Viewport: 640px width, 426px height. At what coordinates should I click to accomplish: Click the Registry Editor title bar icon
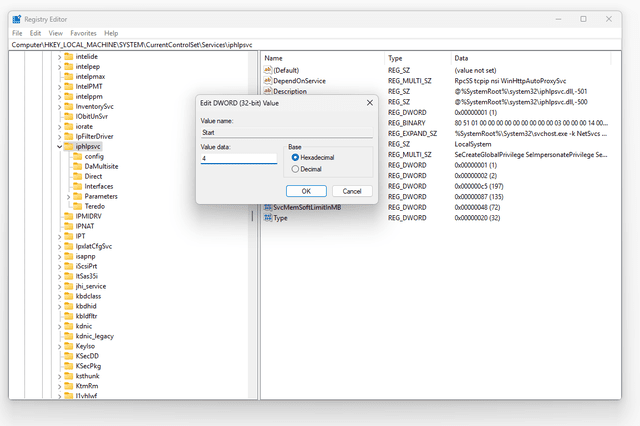[17, 18]
